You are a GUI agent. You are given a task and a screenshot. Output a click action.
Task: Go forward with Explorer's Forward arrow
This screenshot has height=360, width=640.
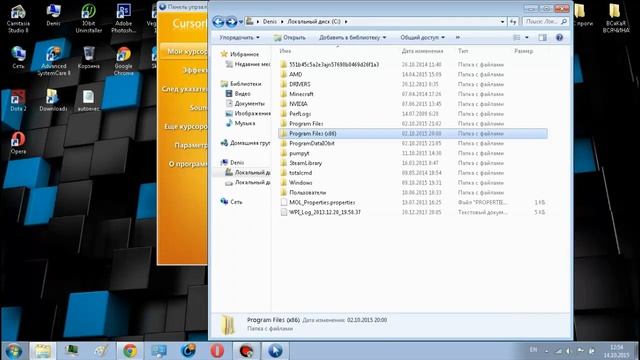click(231, 22)
